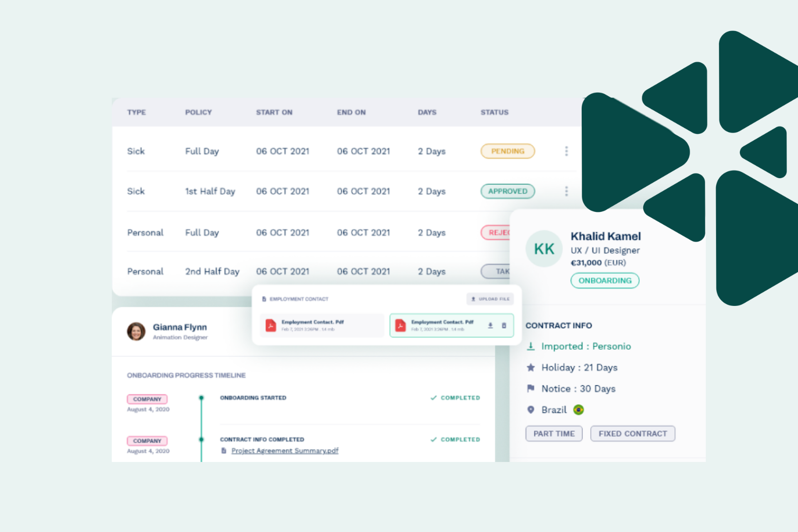Toggle the COMPLETED checkmark for Onboarding Started
This screenshot has width=798, height=532.
pos(434,398)
